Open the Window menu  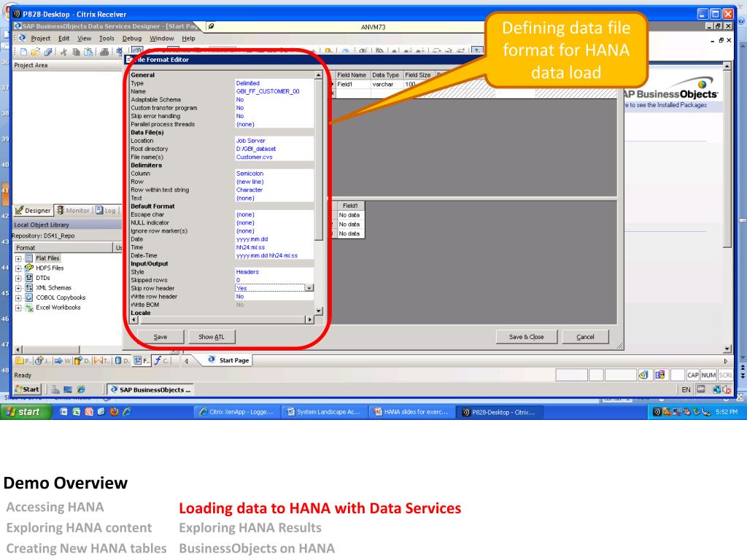(162, 39)
